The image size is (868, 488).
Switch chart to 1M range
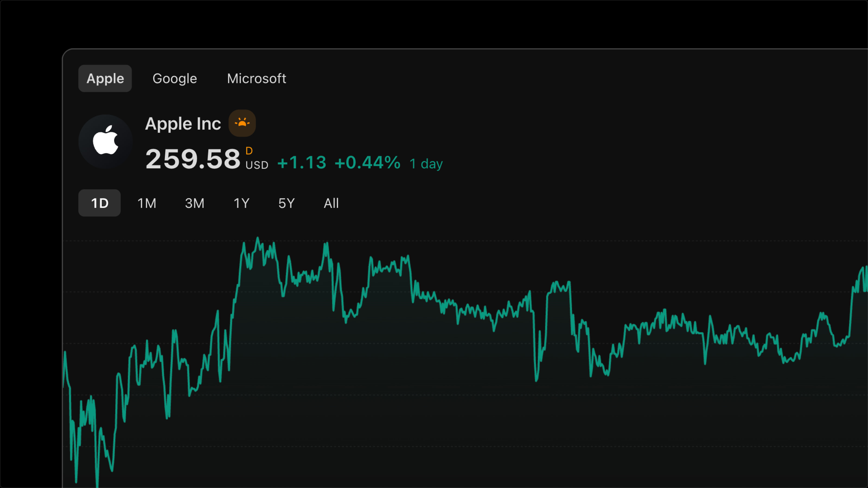click(x=146, y=203)
